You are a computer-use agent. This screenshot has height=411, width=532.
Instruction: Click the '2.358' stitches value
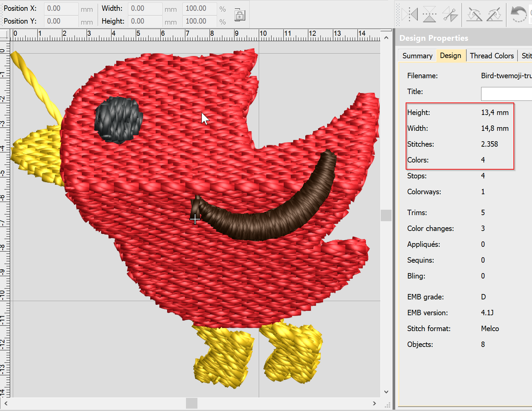[489, 144]
